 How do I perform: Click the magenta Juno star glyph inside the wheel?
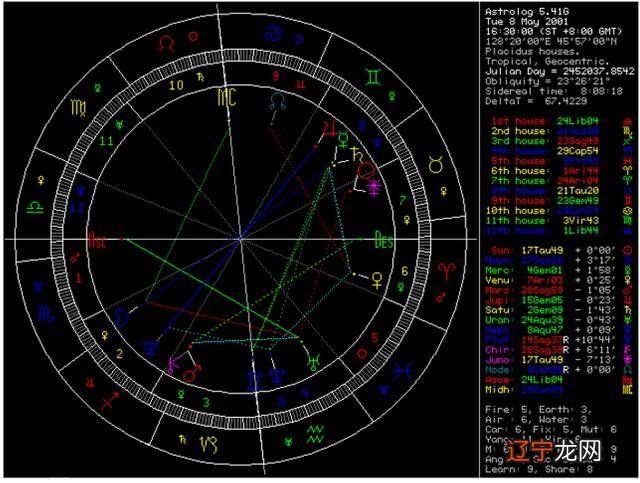[374, 187]
